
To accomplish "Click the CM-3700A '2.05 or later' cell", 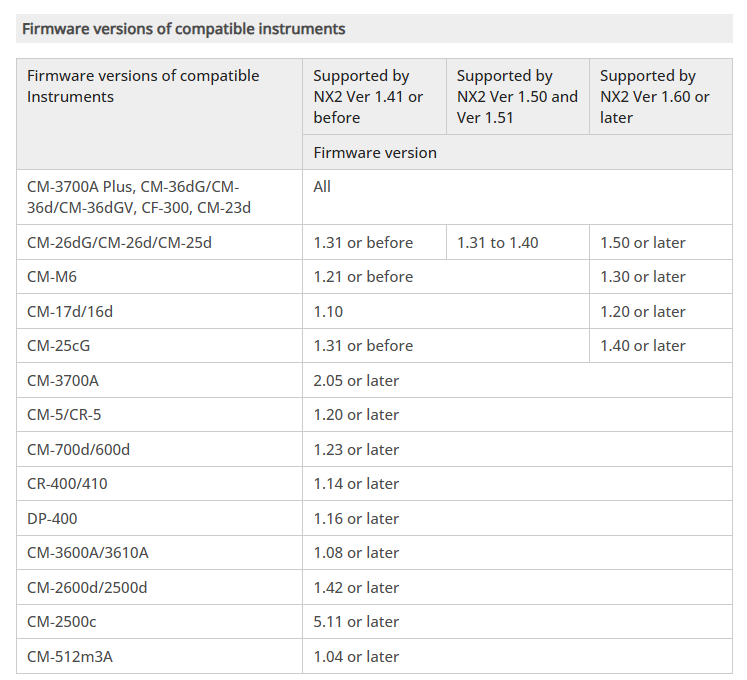I will pos(356,381).
